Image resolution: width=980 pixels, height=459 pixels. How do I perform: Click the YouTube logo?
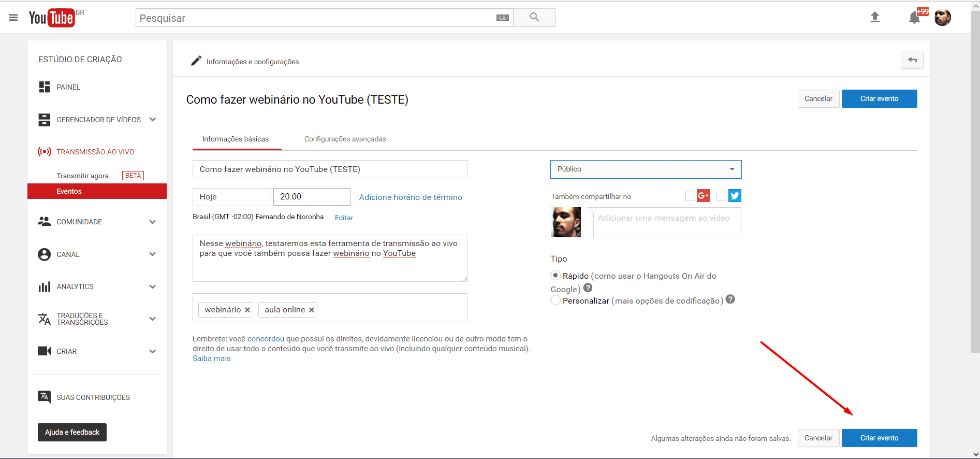pyautogui.click(x=52, y=18)
